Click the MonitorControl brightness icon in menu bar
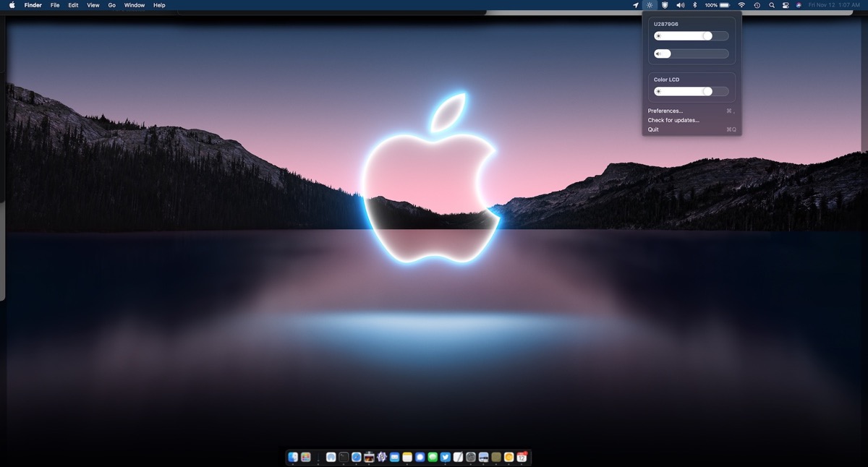868x467 pixels. point(650,5)
